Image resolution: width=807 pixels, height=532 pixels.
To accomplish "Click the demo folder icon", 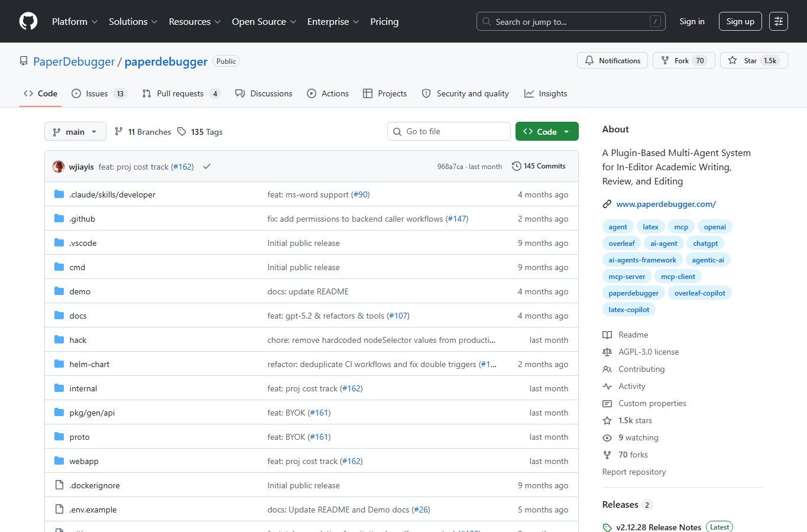I will tap(59, 291).
